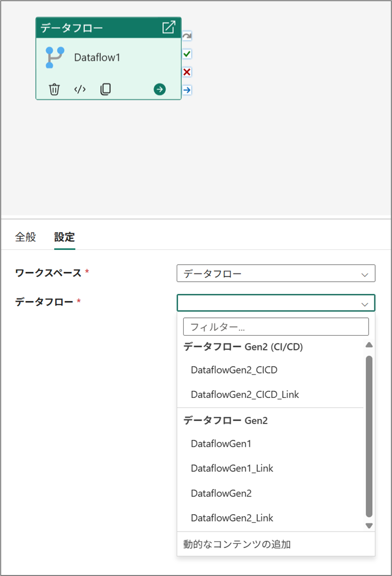The width and height of the screenshot is (392, 576).
Task: Select the Dataflow1 branch activity icon
Action: click(55, 57)
